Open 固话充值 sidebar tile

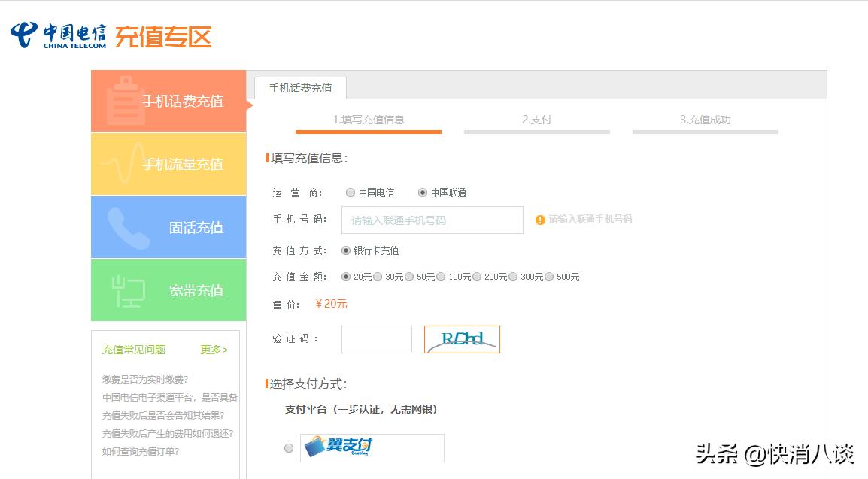click(168, 227)
